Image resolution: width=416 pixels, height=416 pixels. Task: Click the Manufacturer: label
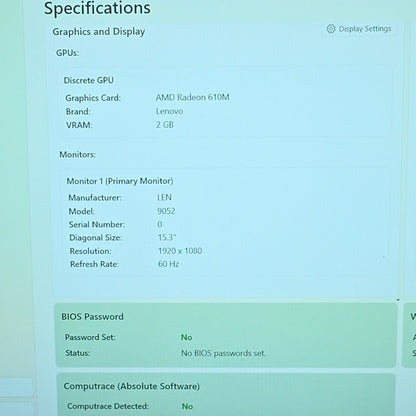pos(95,198)
